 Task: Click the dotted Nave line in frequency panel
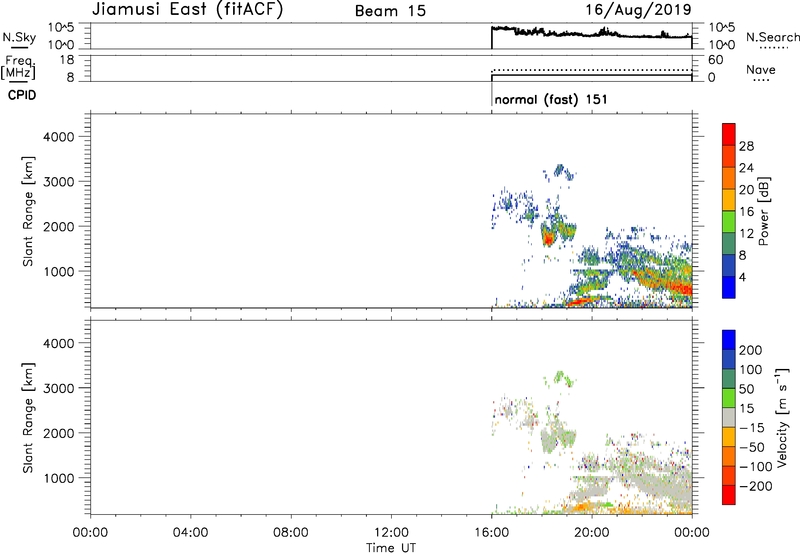(x=592, y=70)
